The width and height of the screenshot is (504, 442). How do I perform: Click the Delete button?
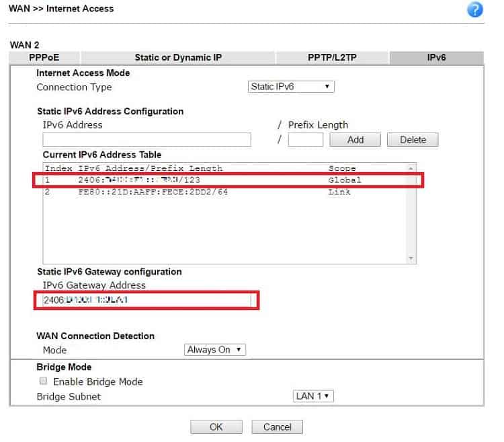tap(413, 140)
